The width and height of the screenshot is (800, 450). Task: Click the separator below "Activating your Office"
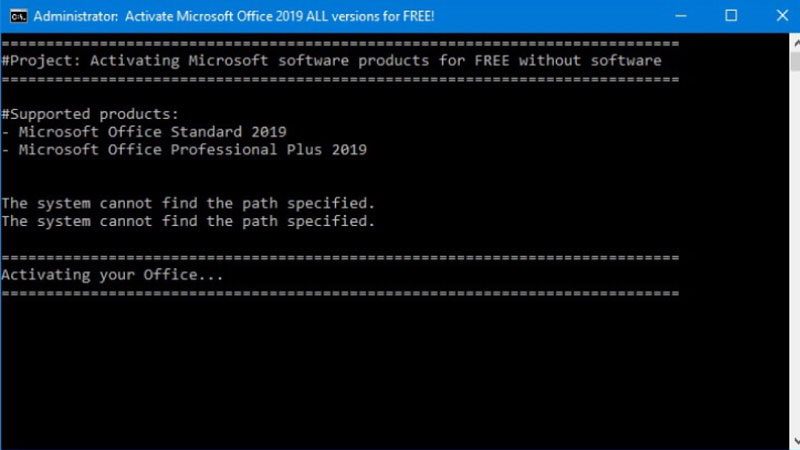(x=340, y=293)
